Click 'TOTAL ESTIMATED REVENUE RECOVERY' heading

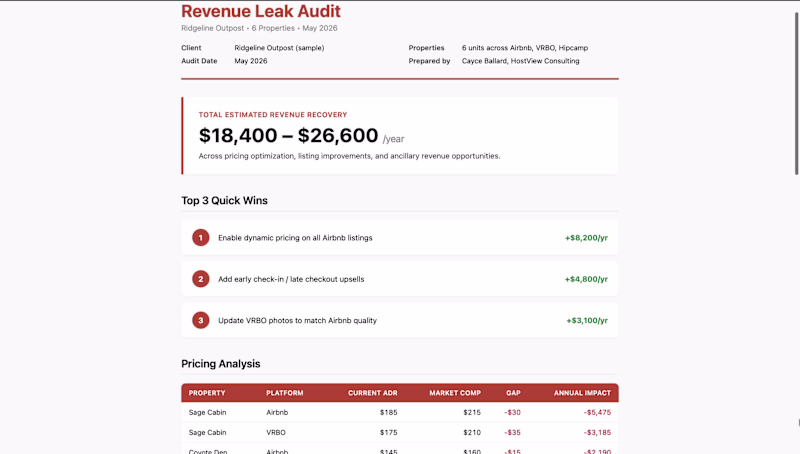pos(273,115)
